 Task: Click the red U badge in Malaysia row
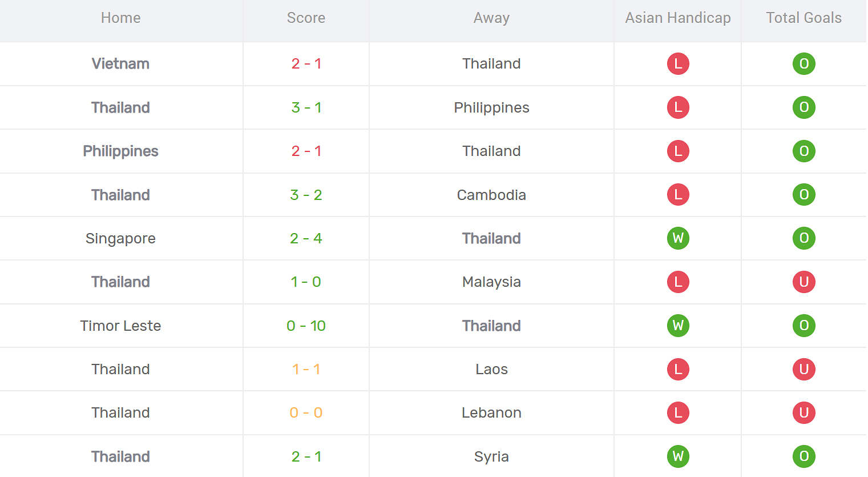click(804, 282)
